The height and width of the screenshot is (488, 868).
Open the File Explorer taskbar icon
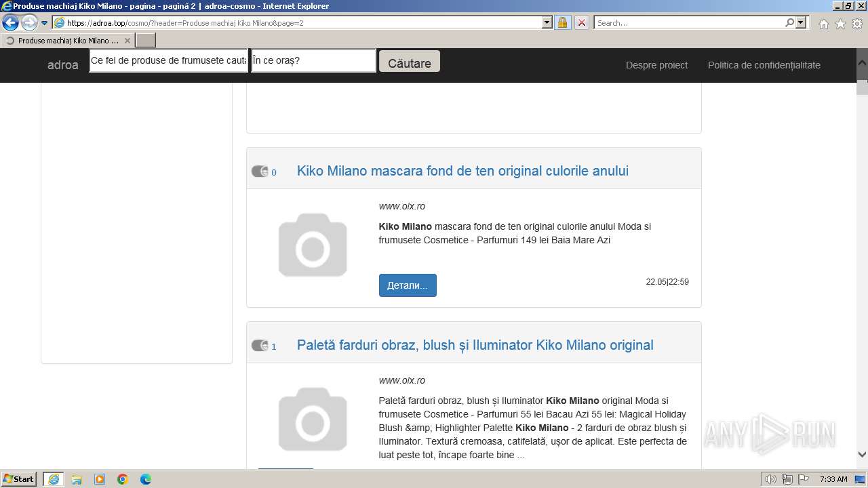coord(77,479)
